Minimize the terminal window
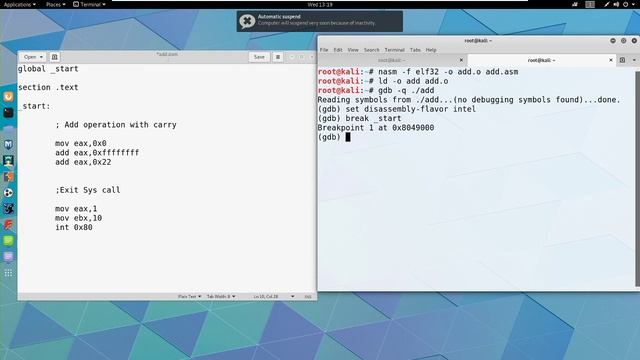Image resolution: width=640 pixels, height=360 pixels. [x=613, y=41]
